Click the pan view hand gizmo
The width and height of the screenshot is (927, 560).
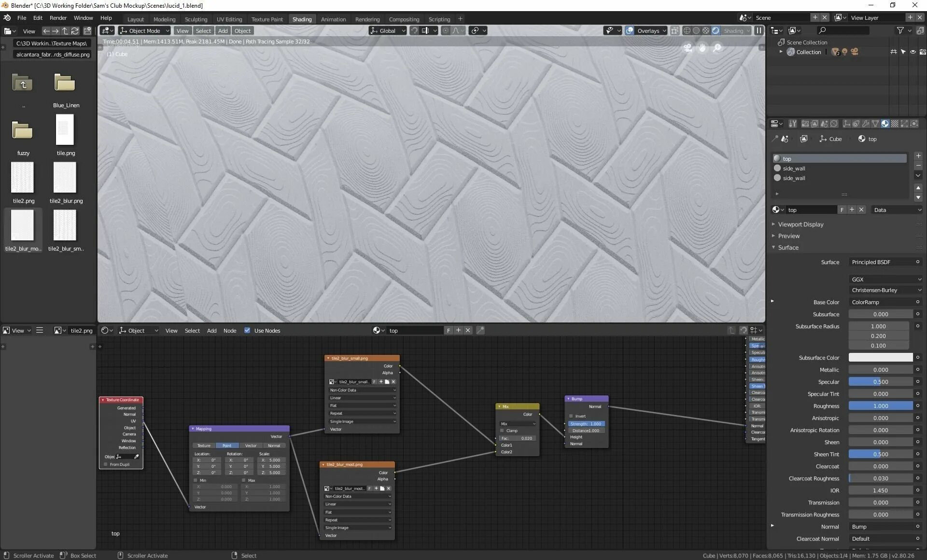point(702,48)
